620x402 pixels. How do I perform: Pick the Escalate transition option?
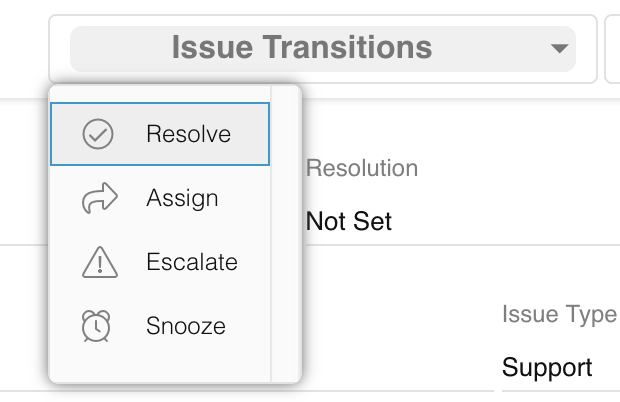coord(160,262)
